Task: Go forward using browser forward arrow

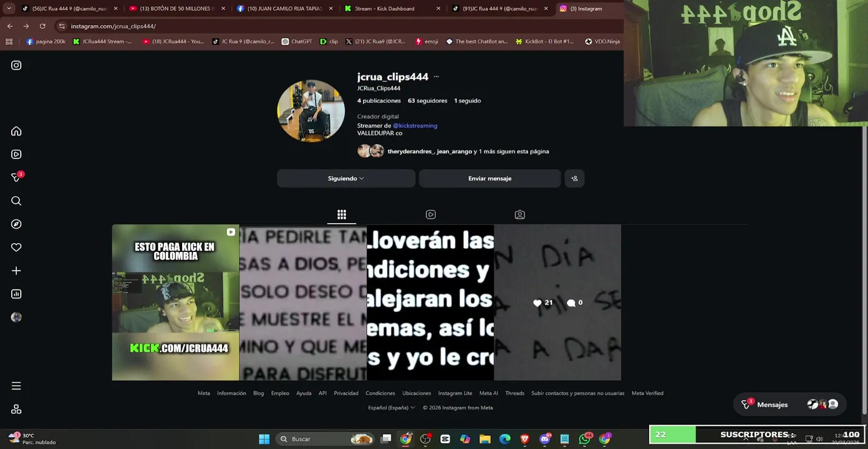Action: coord(26,26)
